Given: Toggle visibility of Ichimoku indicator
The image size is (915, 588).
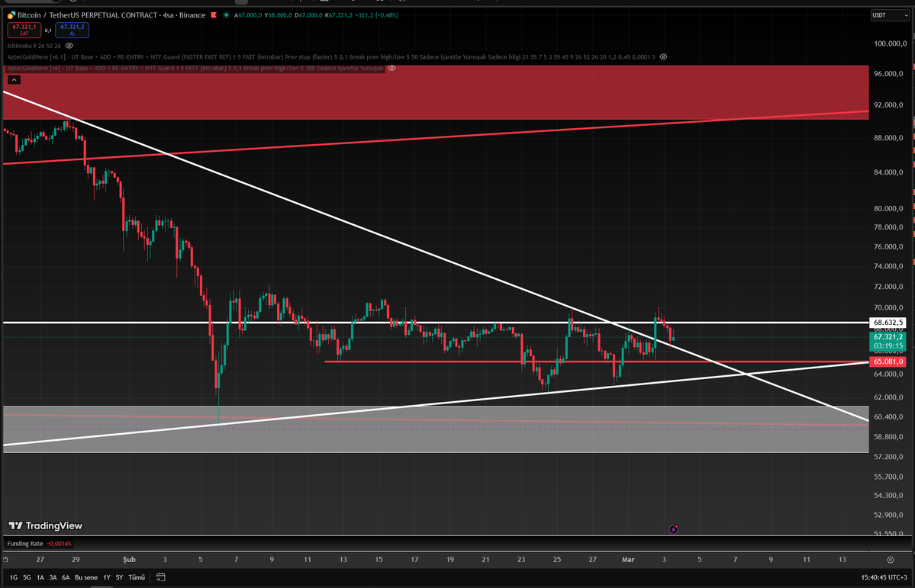Looking at the screenshot, I should click(x=69, y=46).
